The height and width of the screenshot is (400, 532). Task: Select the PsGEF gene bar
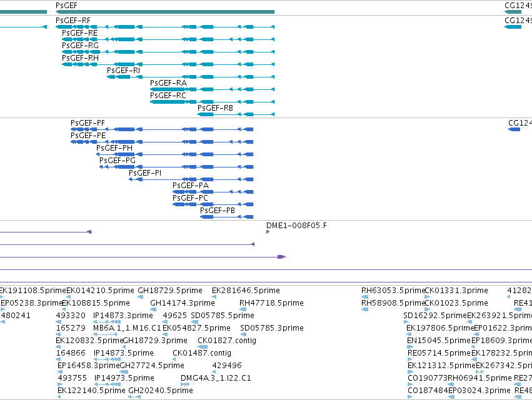pyautogui.click(x=165, y=12)
